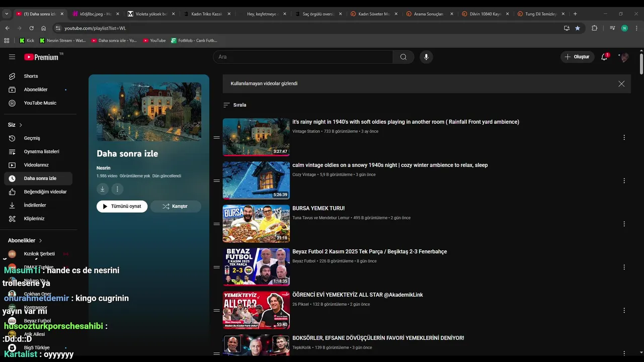
Task: Open options for the rainy night 1940's video
Action: coord(624,137)
